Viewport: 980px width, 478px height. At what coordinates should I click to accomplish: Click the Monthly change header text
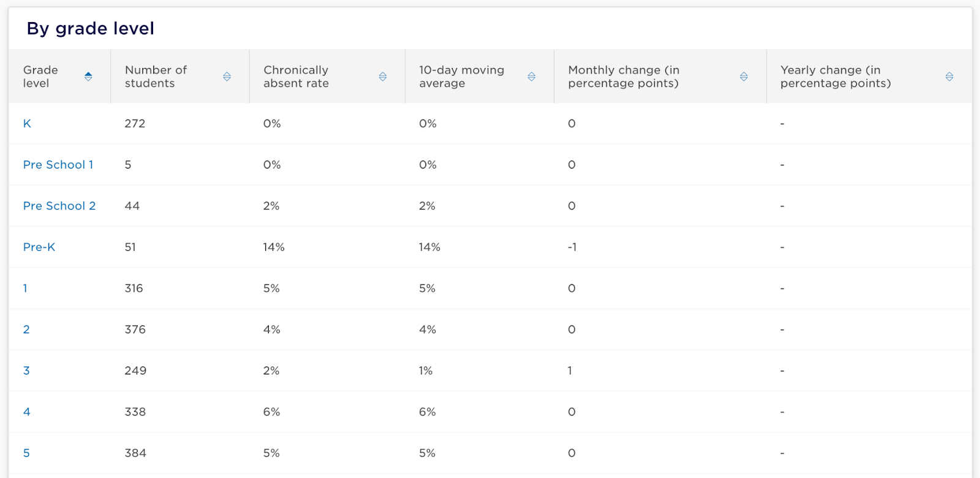pos(624,77)
